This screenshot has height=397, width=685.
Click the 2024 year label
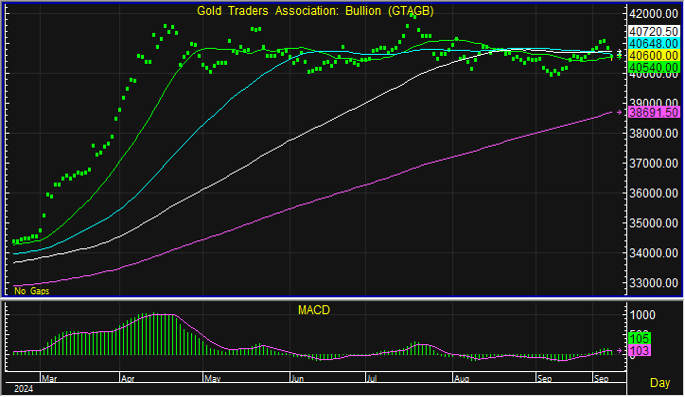24,389
